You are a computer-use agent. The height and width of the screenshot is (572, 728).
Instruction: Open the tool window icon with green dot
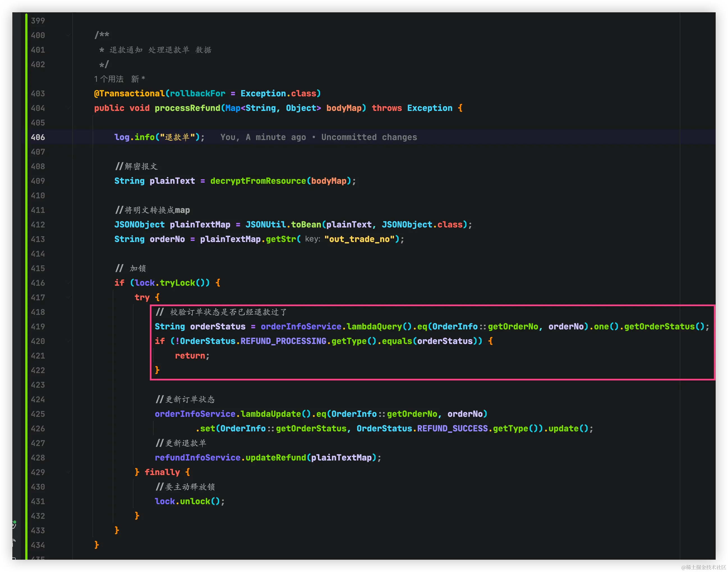coord(14,524)
